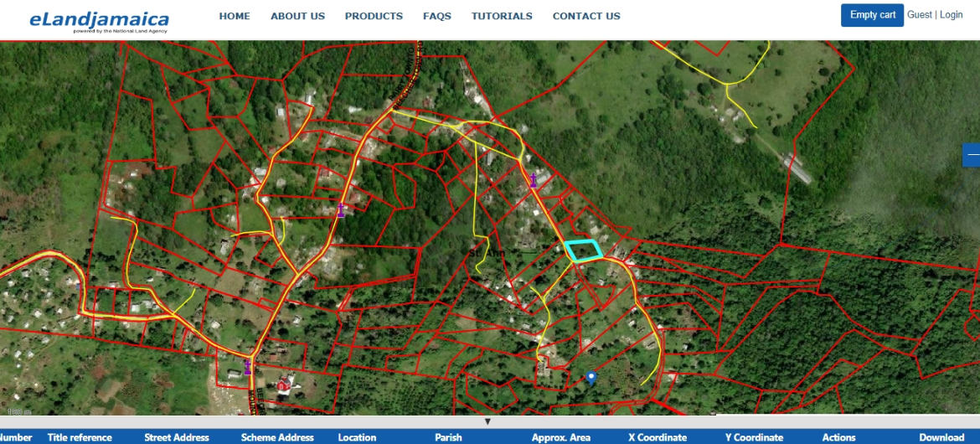
Task: Click the Street Address column header
Action: coord(176,437)
